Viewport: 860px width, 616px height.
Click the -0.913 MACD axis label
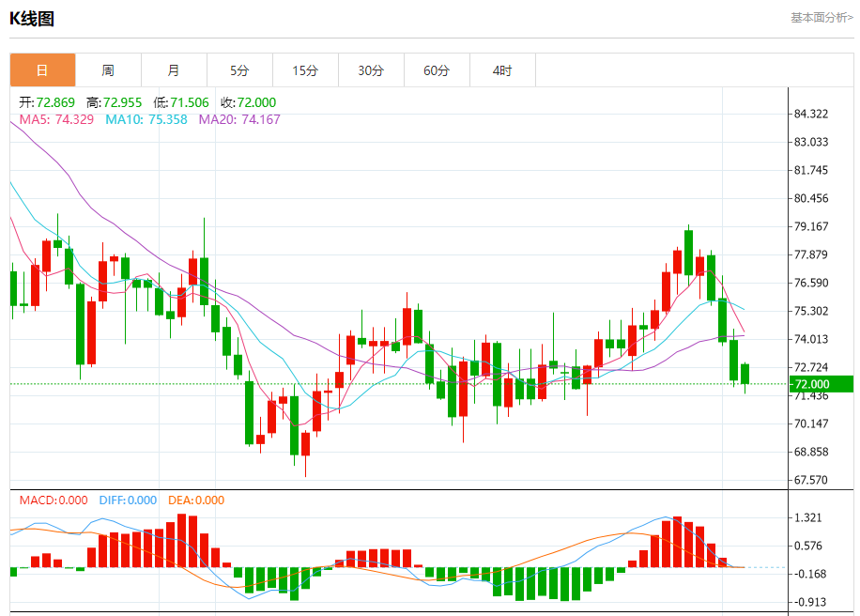809,602
